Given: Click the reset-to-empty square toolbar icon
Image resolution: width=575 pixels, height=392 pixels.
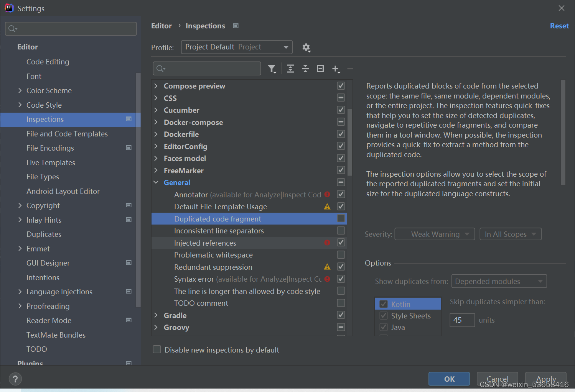Looking at the screenshot, I should point(320,69).
